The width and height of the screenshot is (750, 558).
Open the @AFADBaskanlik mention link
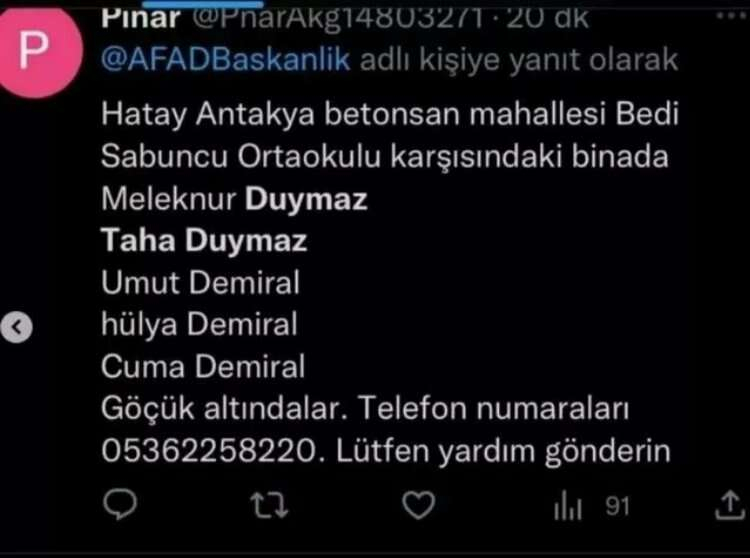(x=226, y=60)
